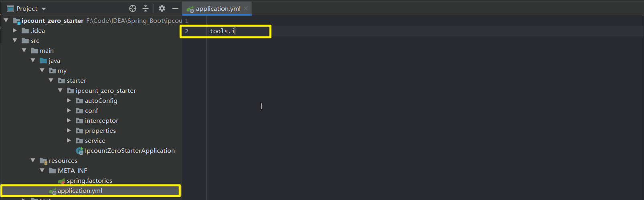
Task: Expand the .idea folder
Action: click(x=15, y=30)
